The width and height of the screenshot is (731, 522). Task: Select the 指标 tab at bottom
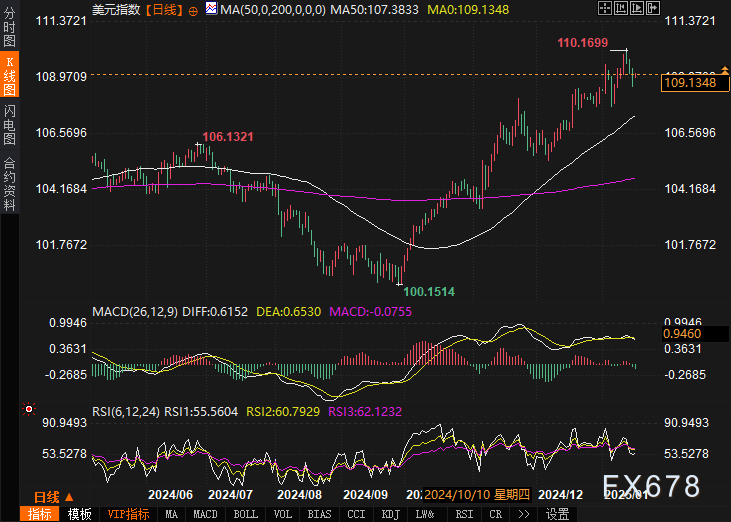click(x=40, y=514)
